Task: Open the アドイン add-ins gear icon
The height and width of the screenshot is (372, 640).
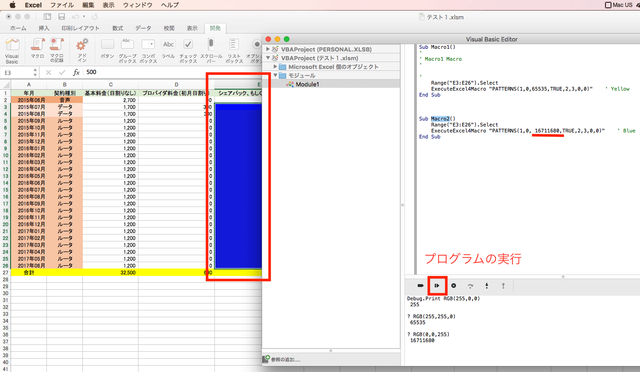Action: point(82,50)
